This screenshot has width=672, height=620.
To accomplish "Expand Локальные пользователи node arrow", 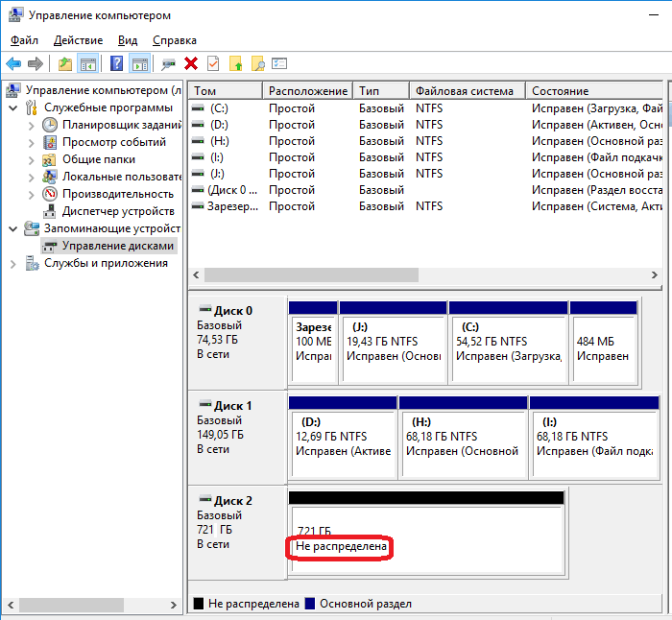I will coord(32,178).
